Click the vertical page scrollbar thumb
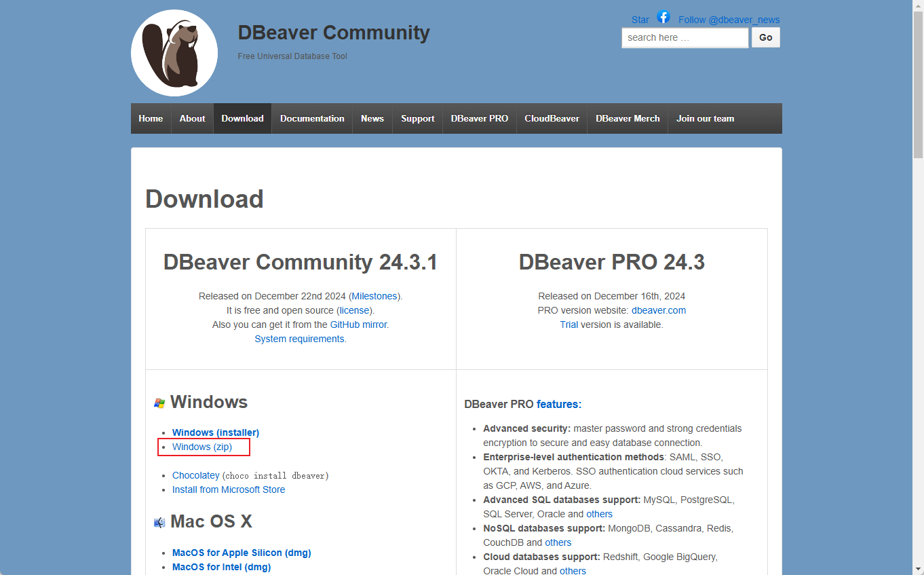Viewport: 924px width, 575px height. click(918, 81)
